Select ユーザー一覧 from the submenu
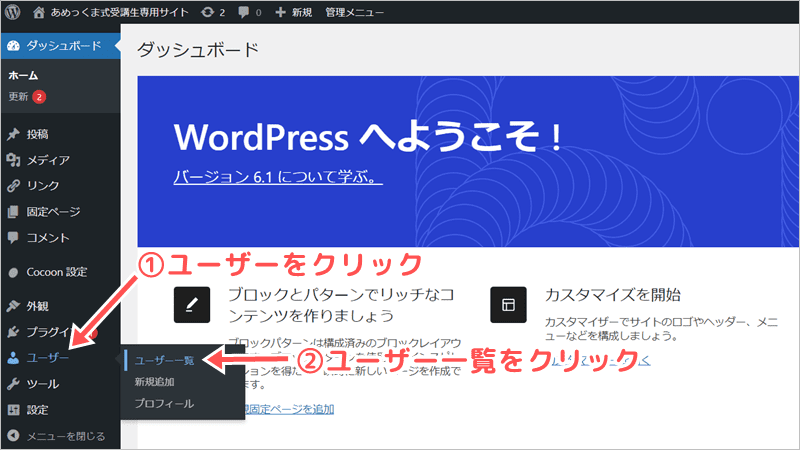800x450 pixels. (164, 360)
